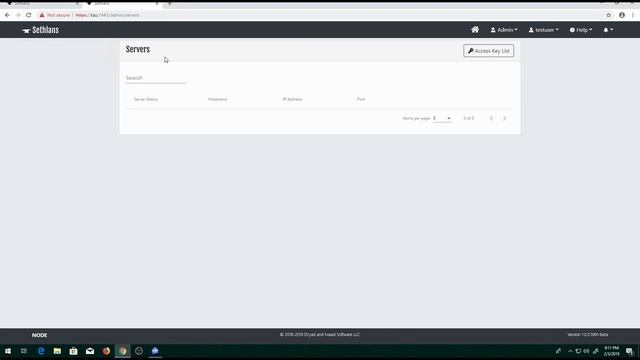Click the address bar URL
The width and height of the screenshot is (640, 360).
[x=107, y=15]
